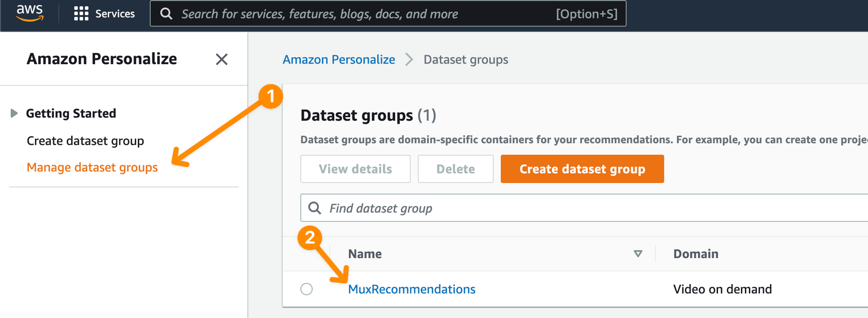
Task: Click the View details button
Action: (355, 169)
